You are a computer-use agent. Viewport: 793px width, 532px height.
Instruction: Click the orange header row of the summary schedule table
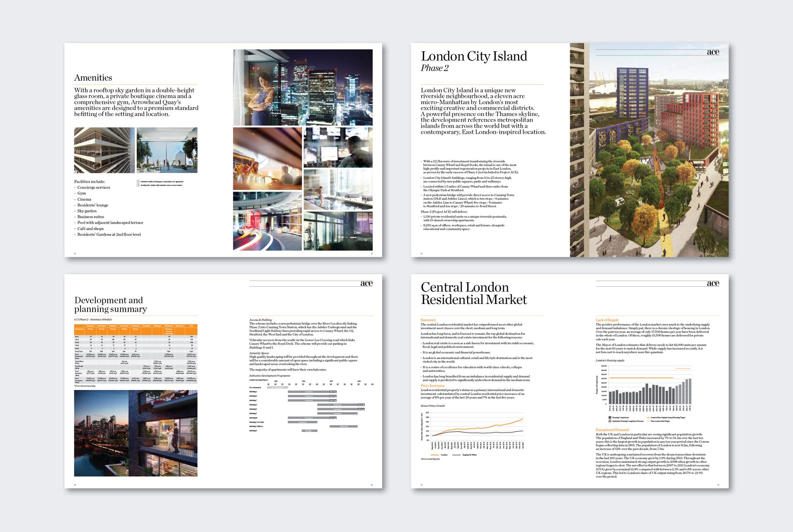pos(135,329)
